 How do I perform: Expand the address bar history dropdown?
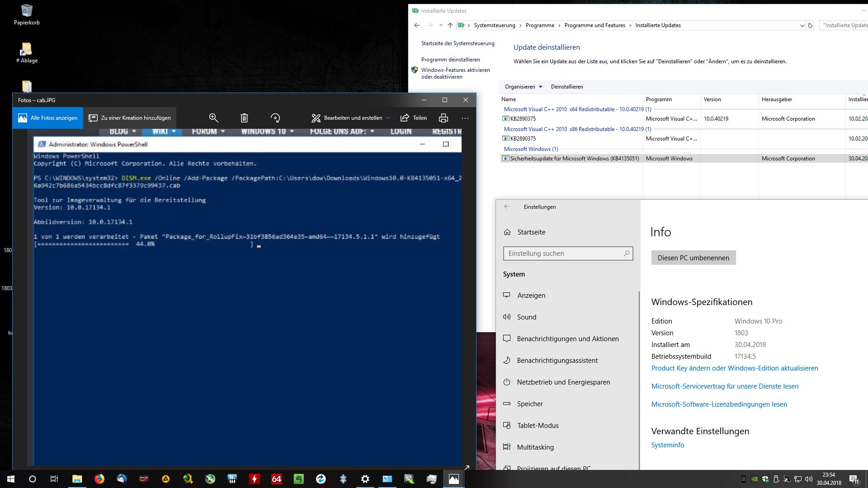(802, 25)
